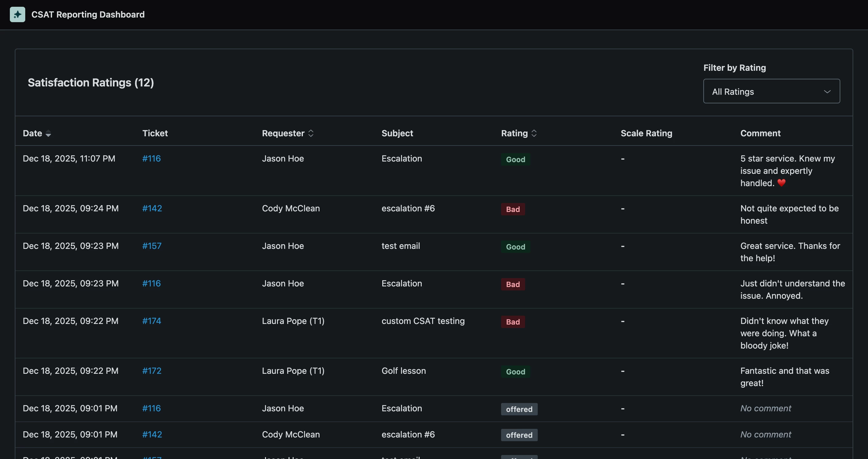Open ticket #174 custom CSAT testing

coord(152,321)
